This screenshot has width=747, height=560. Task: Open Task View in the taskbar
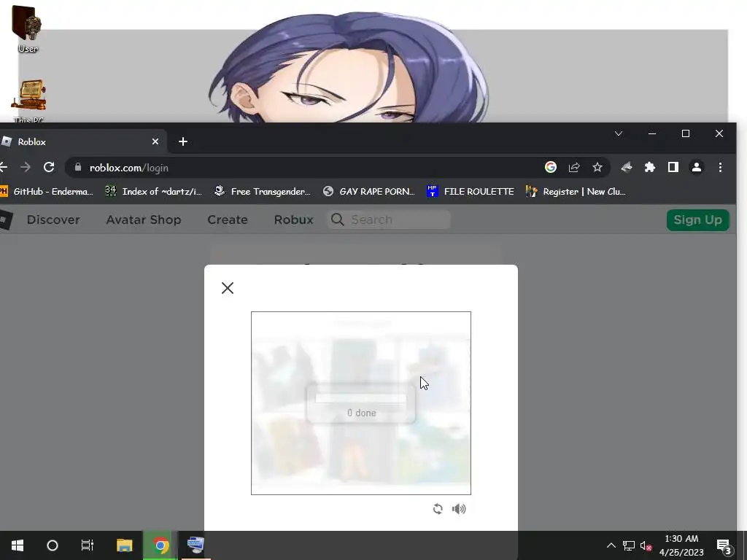click(x=88, y=545)
